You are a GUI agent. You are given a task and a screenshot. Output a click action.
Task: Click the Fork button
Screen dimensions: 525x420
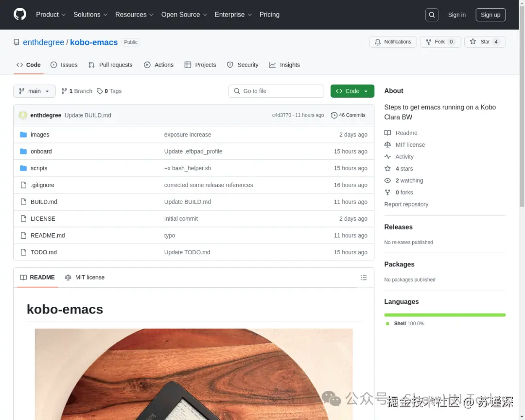[x=440, y=42]
